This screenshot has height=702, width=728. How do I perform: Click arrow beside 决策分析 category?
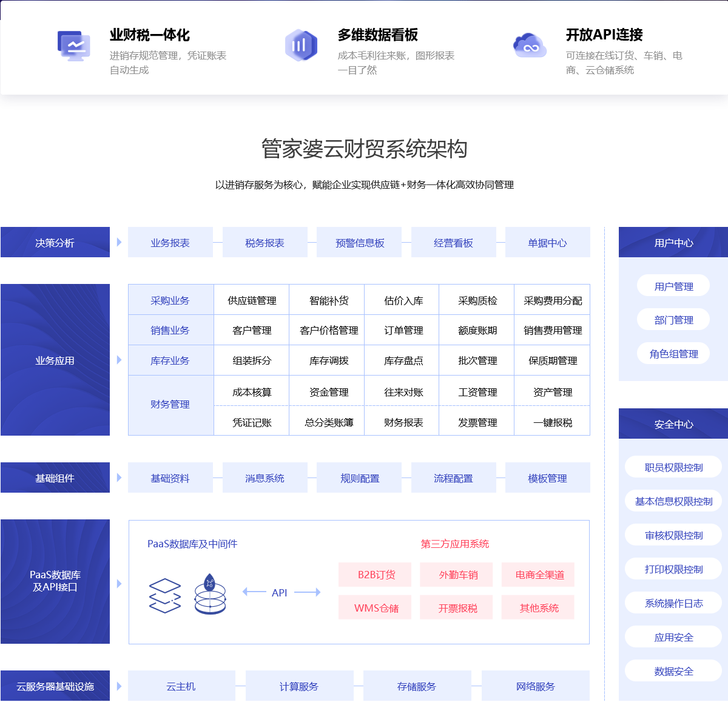point(119,242)
